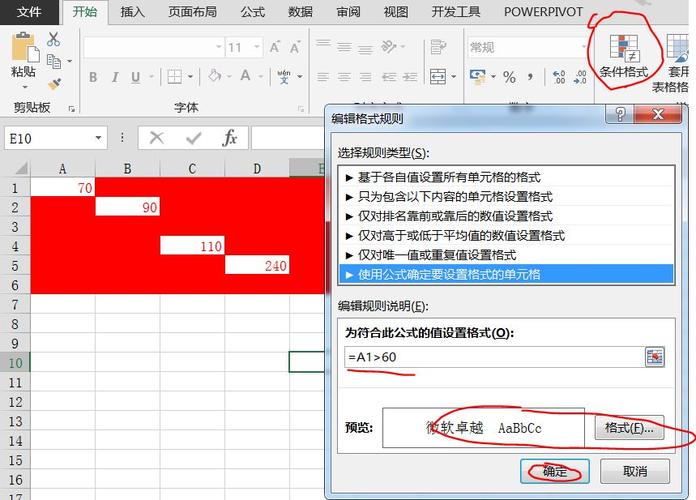The image size is (696, 500).
Task: Open the font name dropdown
Action: pos(218,47)
